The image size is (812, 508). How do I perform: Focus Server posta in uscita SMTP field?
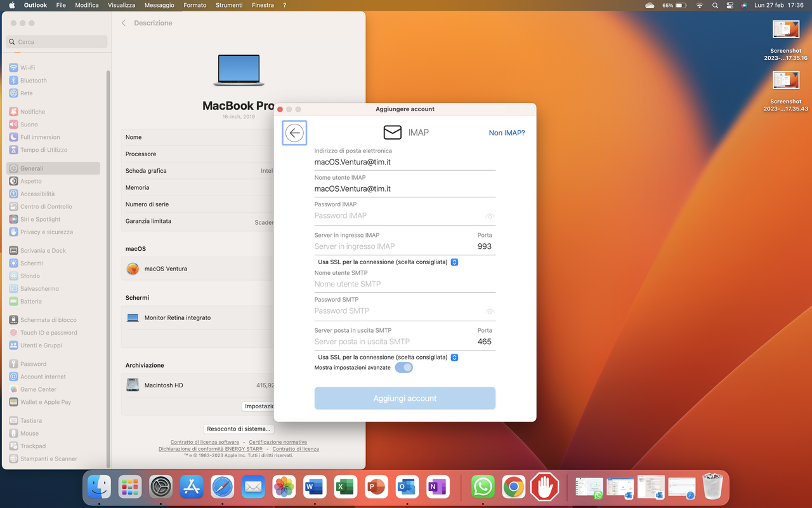tap(391, 342)
